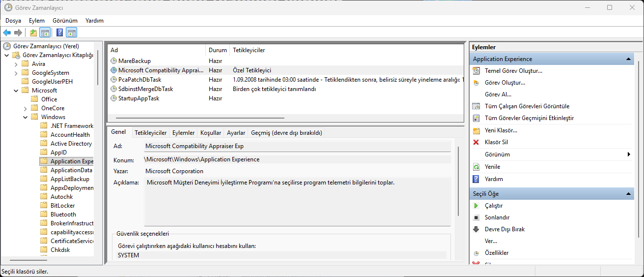Click the clock icon of MareBackup task
Screen dimensions: 644x277
pyautogui.click(x=114, y=61)
